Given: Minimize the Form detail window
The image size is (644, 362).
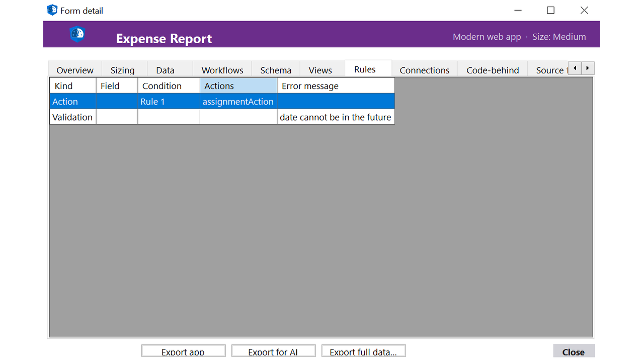Looking at the screenshot, I should coord(517,10).
